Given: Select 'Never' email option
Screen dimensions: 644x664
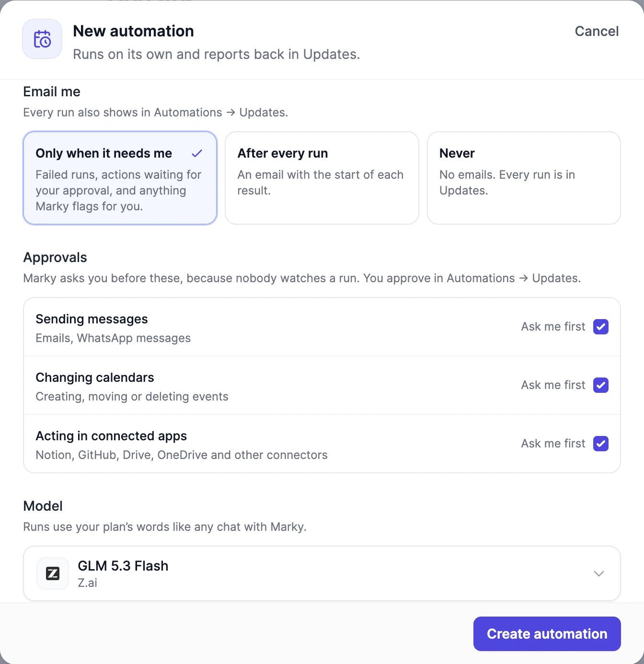Looking at the screenshot, I should coord(524,178).
